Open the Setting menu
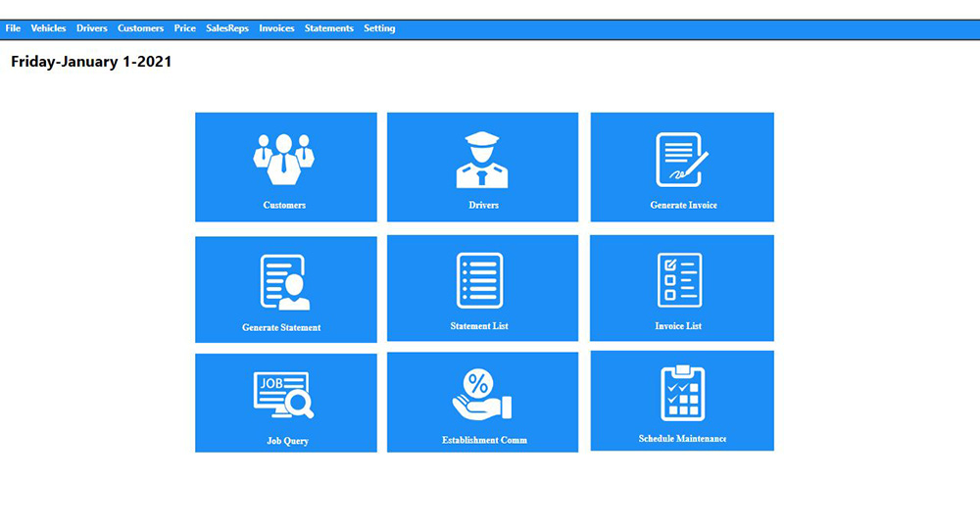The width and height of the screenshot is (980, 529). pyautogui.click(x=379, y=28)
